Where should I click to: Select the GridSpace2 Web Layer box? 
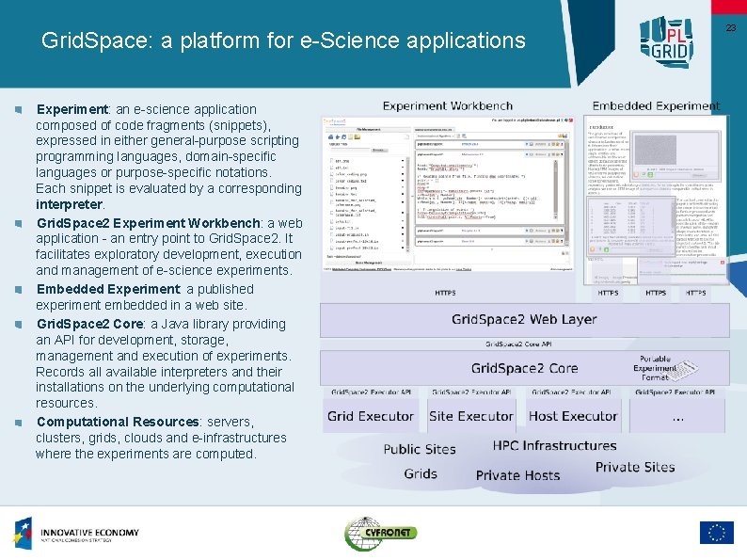click(x=525, y=320)
